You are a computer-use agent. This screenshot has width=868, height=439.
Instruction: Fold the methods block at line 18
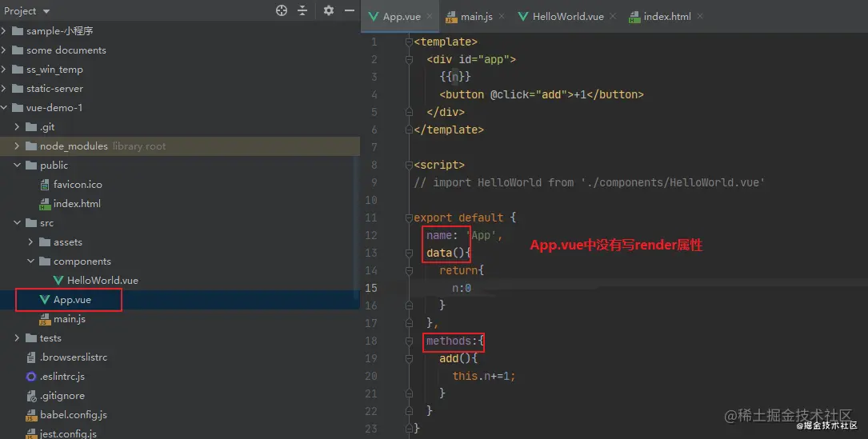[409, 341]
